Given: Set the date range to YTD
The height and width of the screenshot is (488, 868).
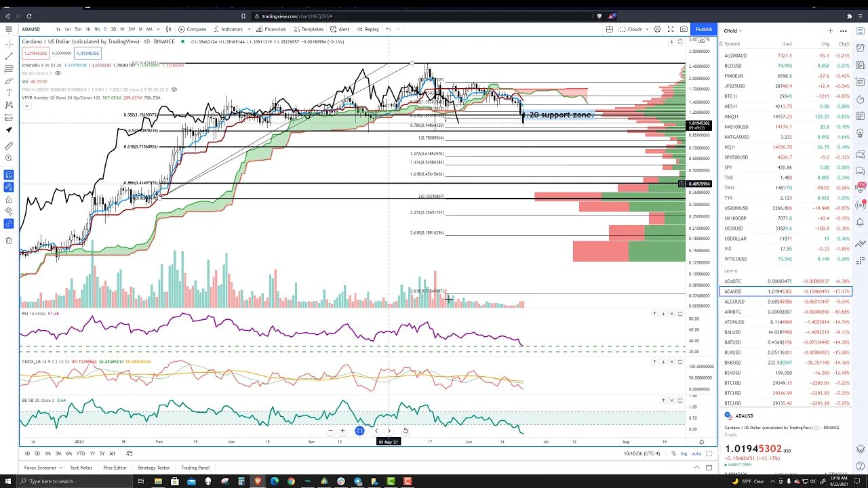Looking at the screenshot, I should coord(80,453).
